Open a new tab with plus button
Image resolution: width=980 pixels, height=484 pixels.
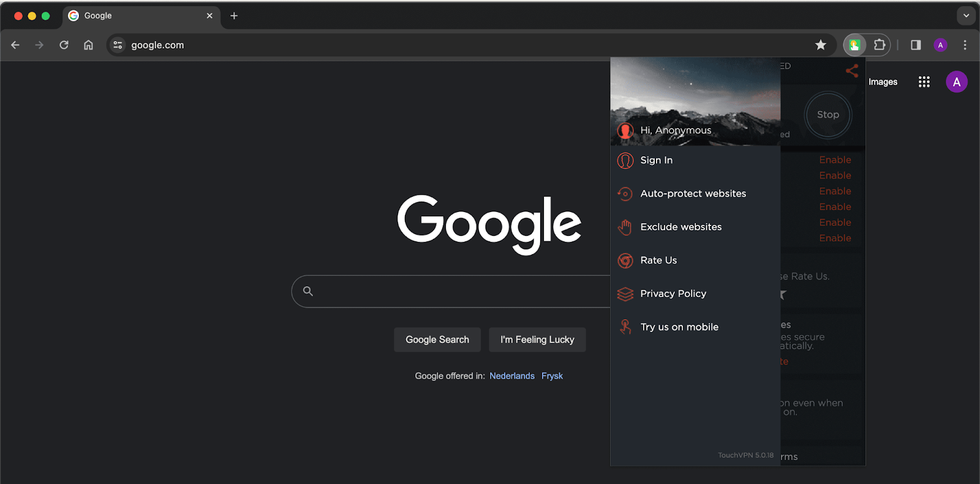coord(234,16)
